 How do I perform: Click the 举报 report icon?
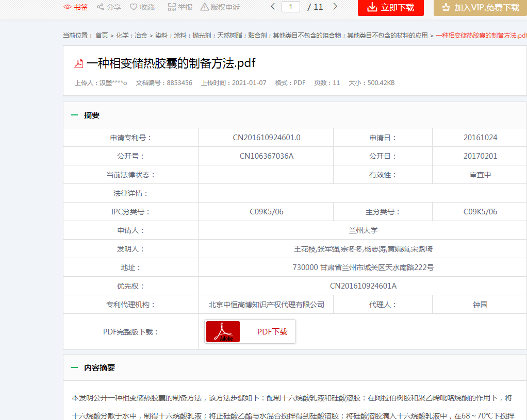172,7
